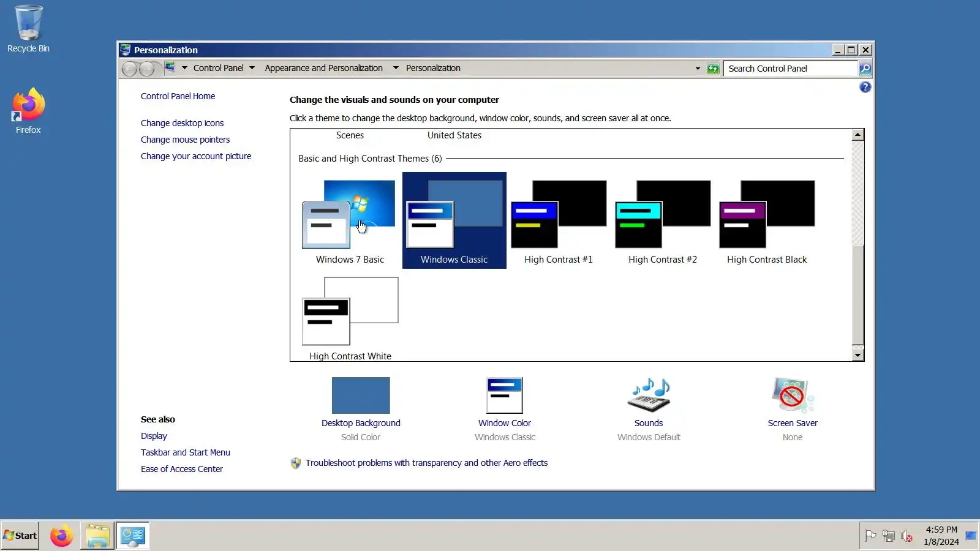Select the High Contrast #1 theme
The image size is (980, 551).
click(x=559, y=221)
